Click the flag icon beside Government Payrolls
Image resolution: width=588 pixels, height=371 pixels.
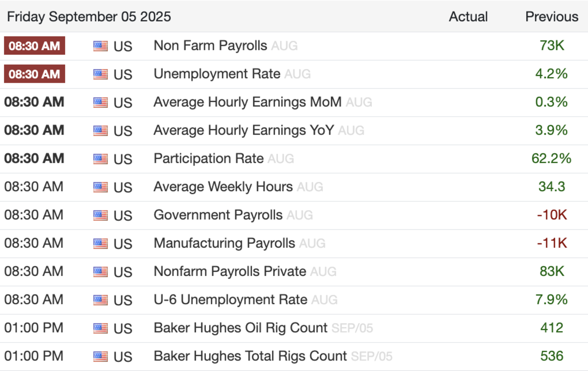(100, 215)
